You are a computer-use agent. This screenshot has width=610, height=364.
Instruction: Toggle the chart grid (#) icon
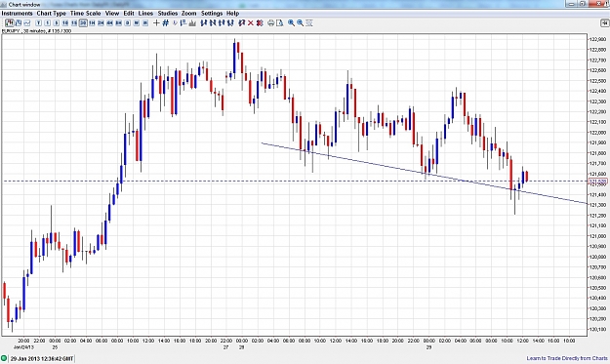pos(165,23)
